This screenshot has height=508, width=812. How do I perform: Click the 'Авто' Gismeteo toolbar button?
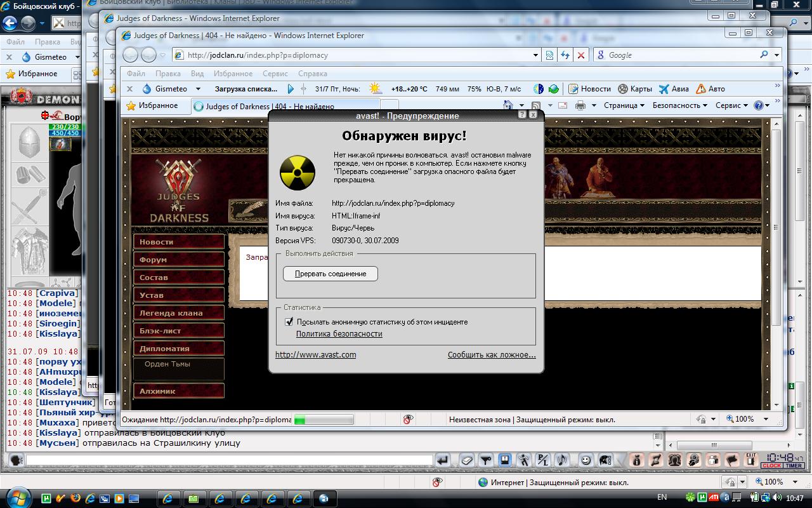pyautogui.click(x=710, y=89)
